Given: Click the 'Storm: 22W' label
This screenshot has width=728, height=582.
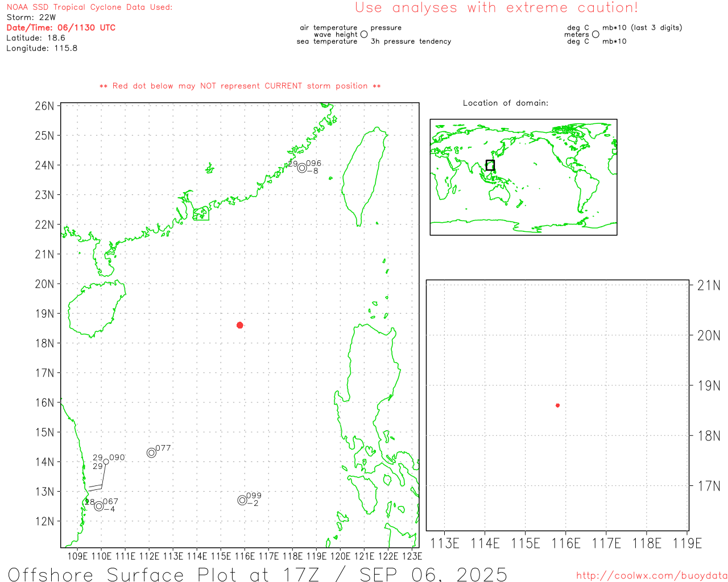Looking at the screenshot, I should click(31, 18).
